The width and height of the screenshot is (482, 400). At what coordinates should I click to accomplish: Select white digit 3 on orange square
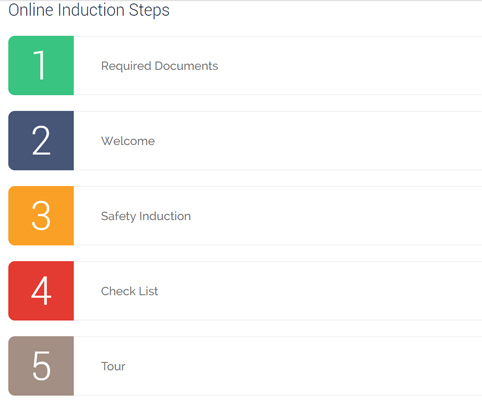(41, 216)
